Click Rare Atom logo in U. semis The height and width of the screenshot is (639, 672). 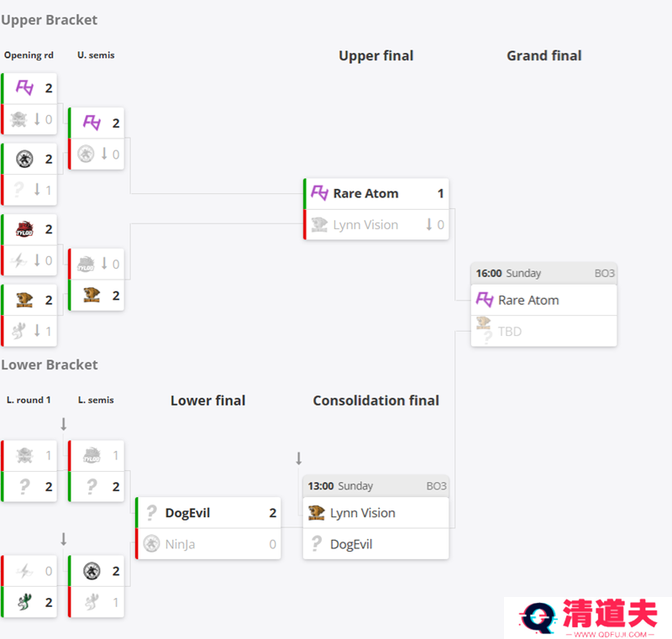click(92, 123)
